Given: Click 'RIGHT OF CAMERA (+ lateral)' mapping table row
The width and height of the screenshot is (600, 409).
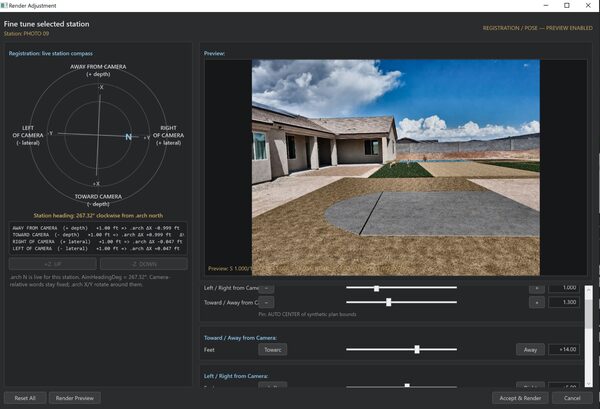Looking at the screenshot, I should click(x=96, y=242).
